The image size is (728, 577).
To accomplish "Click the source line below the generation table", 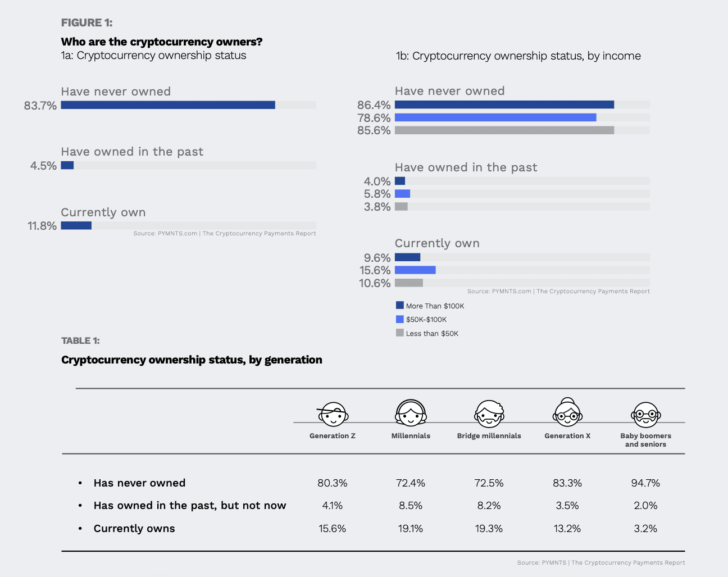I will (x=601, y=562).
